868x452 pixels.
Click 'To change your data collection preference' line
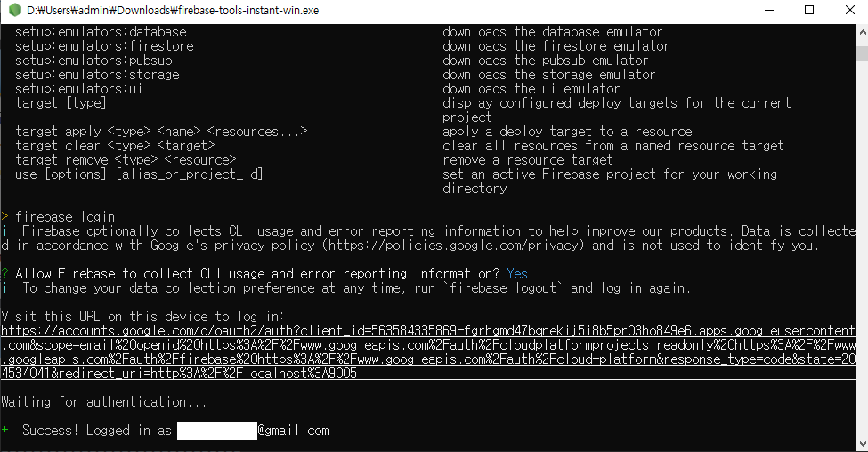tap(356, 287)
